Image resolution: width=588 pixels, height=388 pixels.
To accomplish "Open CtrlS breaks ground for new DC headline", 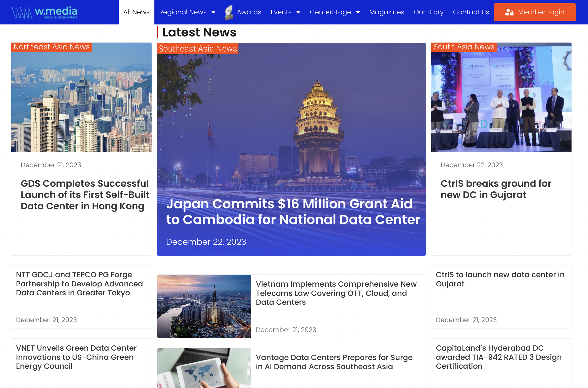I will tap(496, 189).
